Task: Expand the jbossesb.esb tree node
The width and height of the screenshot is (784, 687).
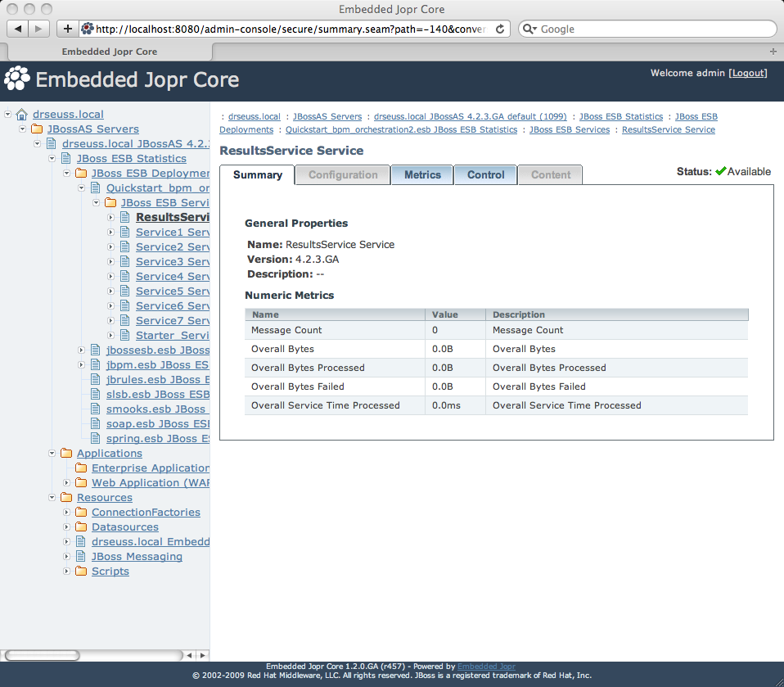Action: point(82,350)
